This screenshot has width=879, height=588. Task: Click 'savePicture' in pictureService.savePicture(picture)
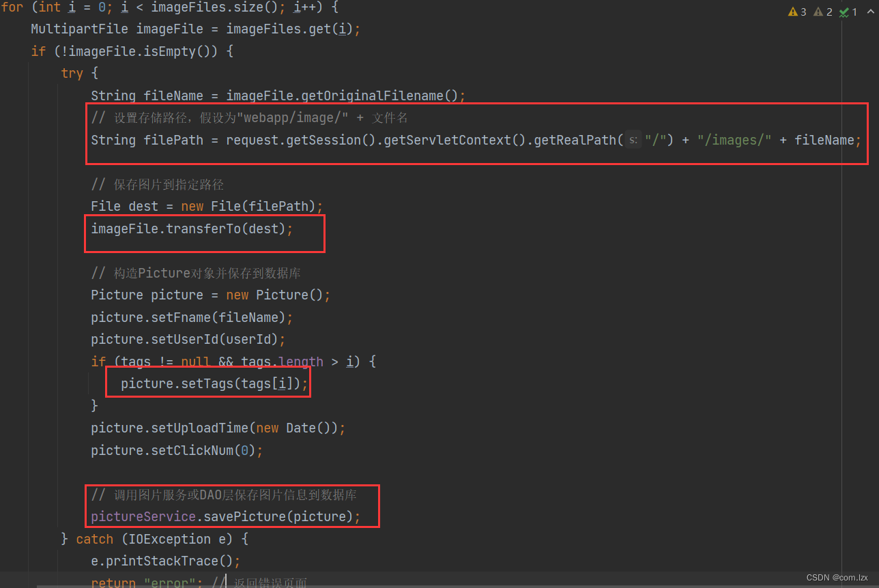click(x=245, y=516)
